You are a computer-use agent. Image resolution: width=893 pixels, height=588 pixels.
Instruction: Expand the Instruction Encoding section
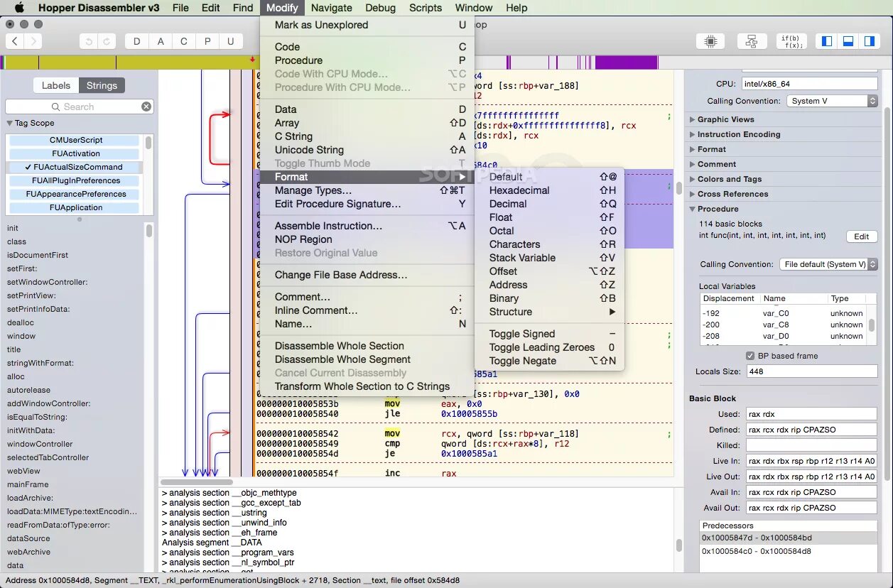click(x=693, y=134)
